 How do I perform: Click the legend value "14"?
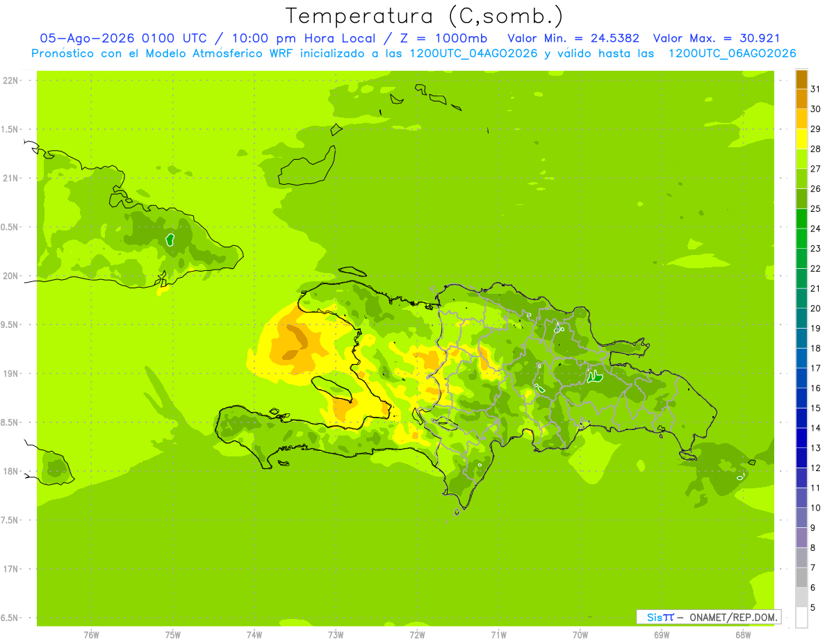click(x=816, y=428)
